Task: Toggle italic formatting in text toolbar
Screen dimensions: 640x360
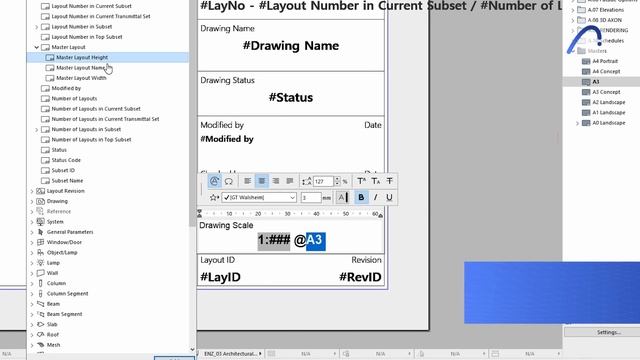Action: [375, 198]
